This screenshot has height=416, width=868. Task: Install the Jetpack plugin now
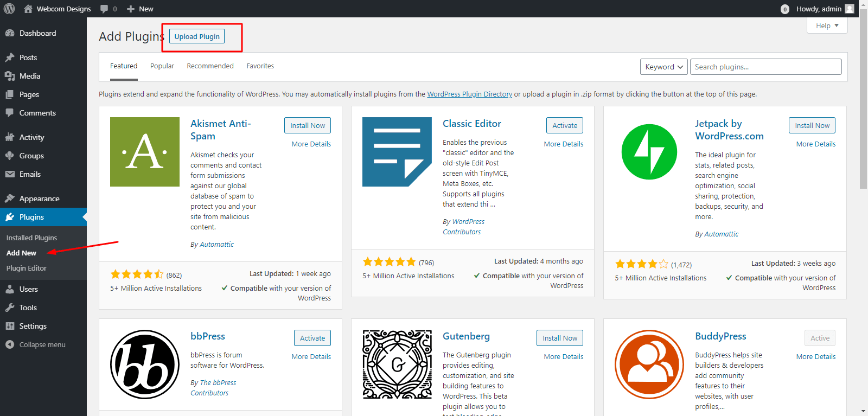(x=812, y=125)
